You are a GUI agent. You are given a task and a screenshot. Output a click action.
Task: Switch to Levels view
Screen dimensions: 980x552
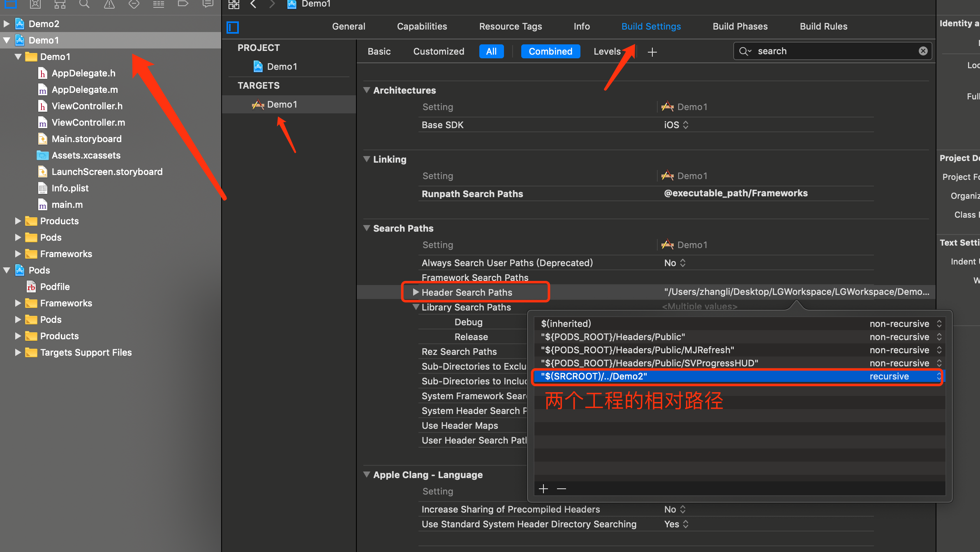(x=607, y=51)
